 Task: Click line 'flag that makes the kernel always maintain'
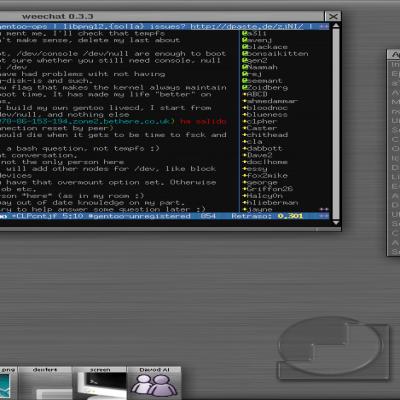tap(113, 88)
